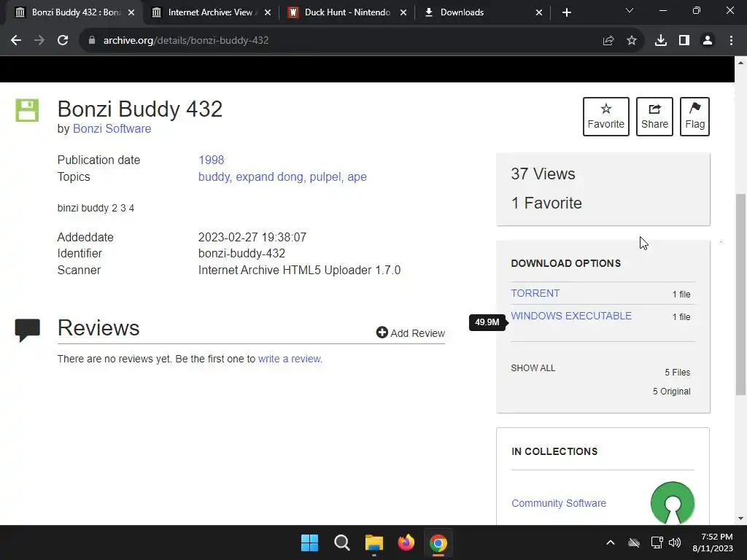Reload the current page
Screen dimensions: 747x560
point(63,41)
